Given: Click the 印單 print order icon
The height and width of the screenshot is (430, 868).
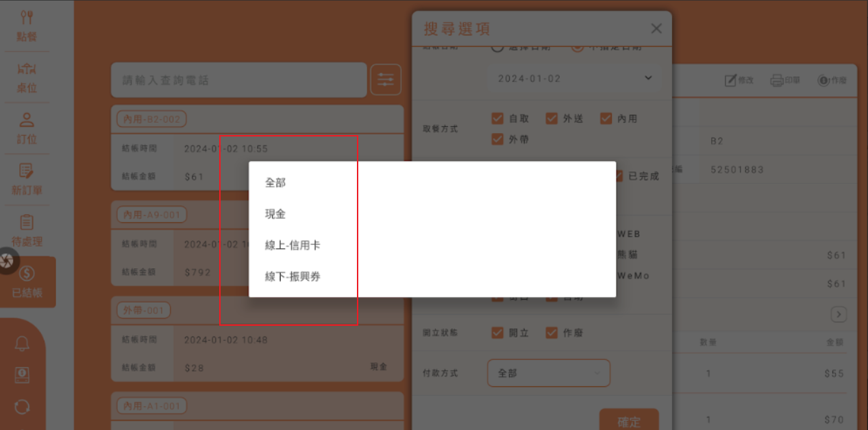Looking at the screenshot, I should click(784, 80).
